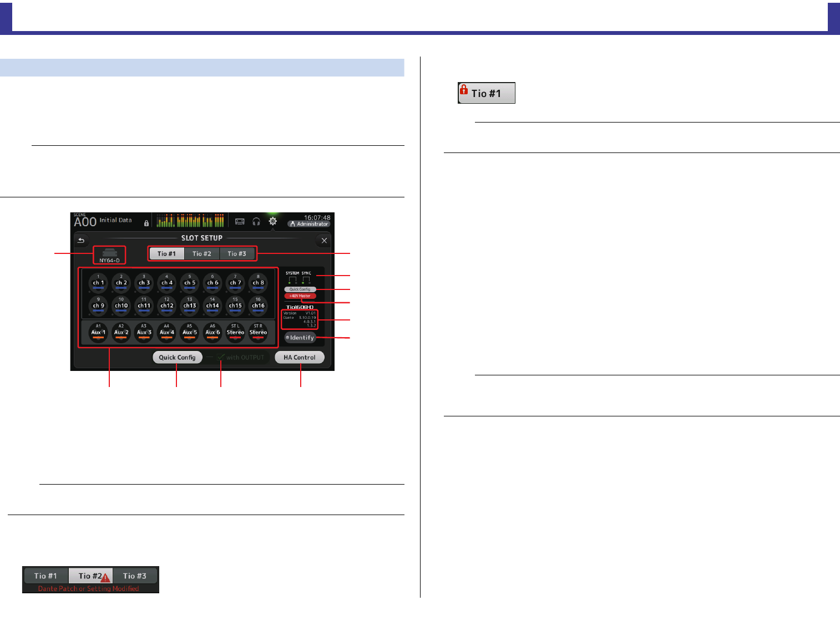Select input connector ch13
This screenshot has height=621, width=840.
pyautogui.click(x=190, y=305)
